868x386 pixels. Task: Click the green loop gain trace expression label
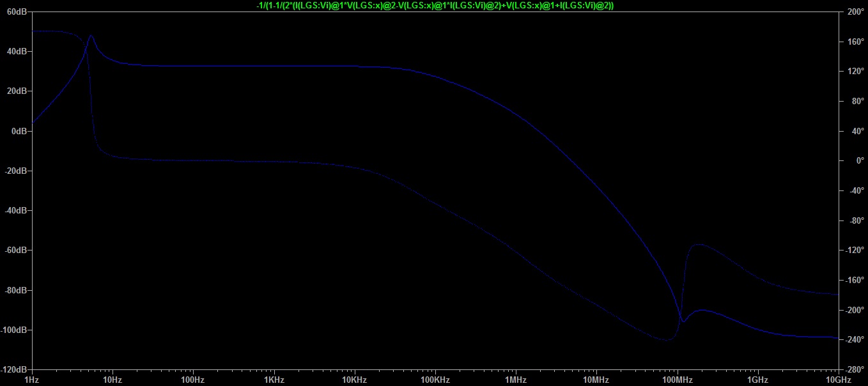435,5
